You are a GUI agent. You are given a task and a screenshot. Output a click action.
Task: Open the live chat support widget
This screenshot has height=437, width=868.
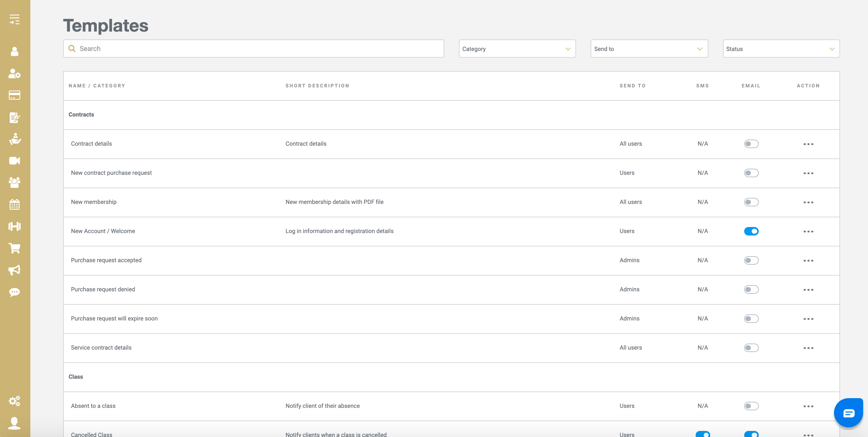pos(849,413)
